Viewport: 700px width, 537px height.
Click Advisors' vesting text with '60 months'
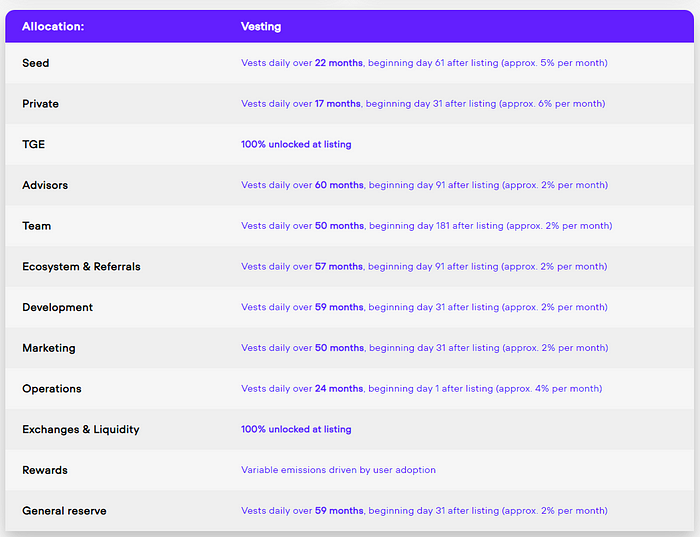tap(425, 185)
